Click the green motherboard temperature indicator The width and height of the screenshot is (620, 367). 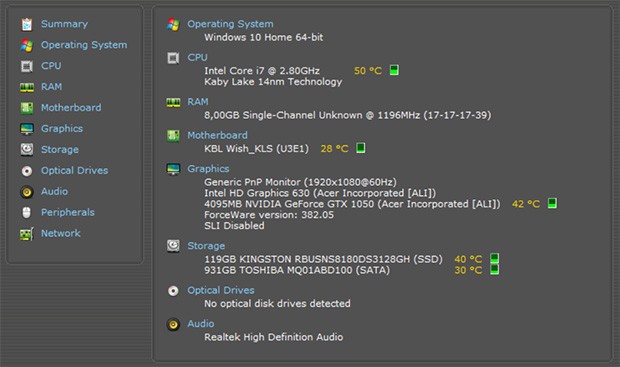tap(360, 148)
